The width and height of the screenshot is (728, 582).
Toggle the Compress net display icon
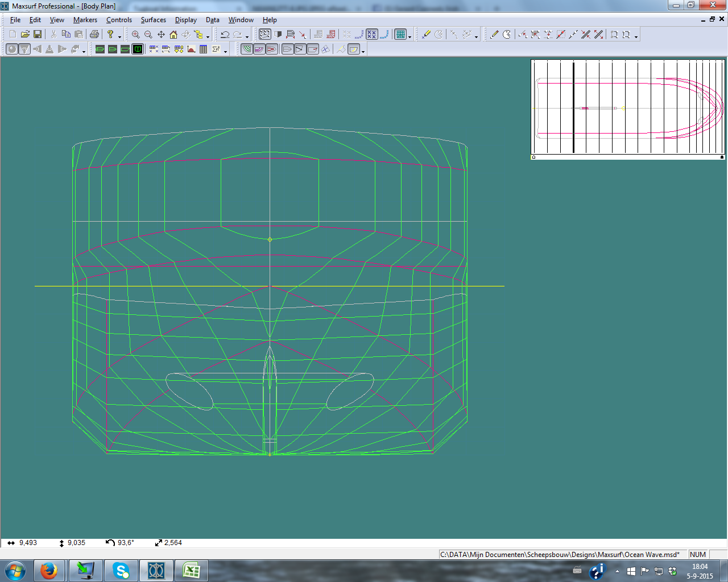pyautogui.click(x=290, y=35)
